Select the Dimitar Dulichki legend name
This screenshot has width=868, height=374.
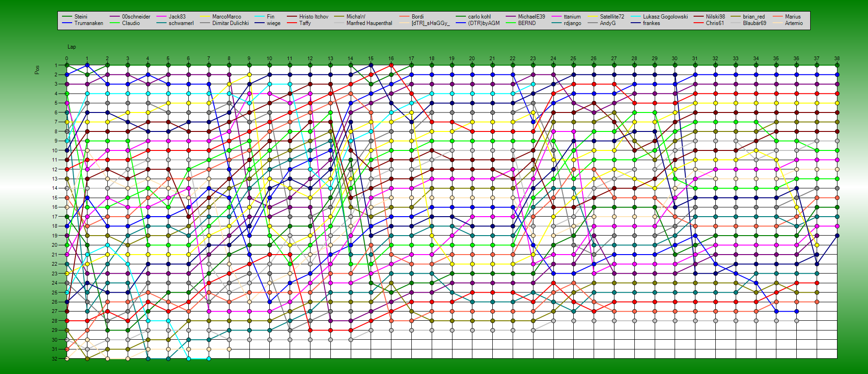(x=230, y=23)
